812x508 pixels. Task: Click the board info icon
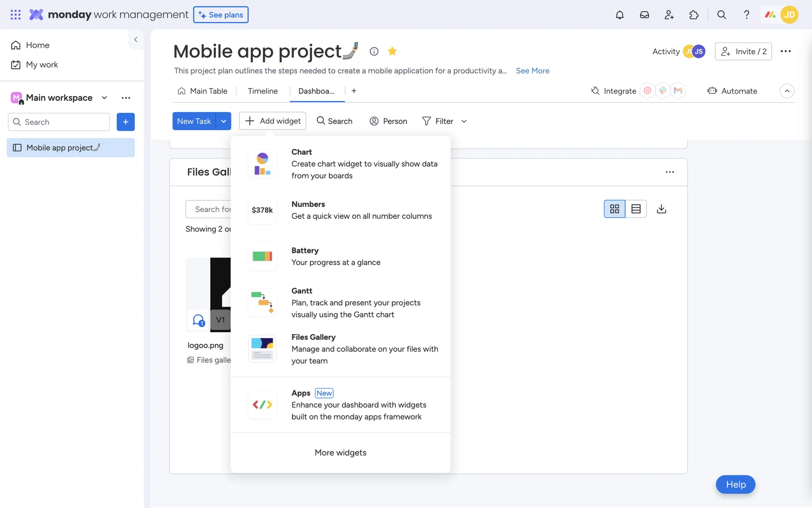374,51
